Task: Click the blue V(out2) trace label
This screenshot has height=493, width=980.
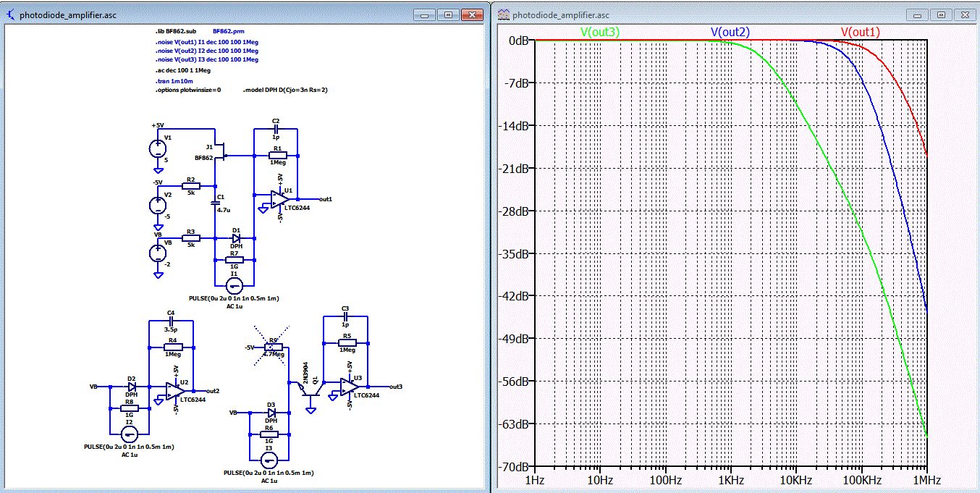Action: 730,32
